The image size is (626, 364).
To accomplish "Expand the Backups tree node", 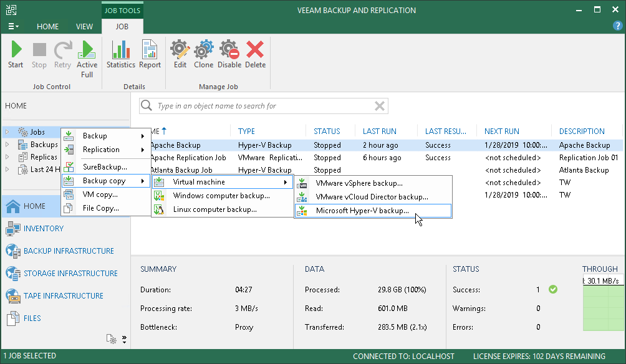I will coord(7,145).
